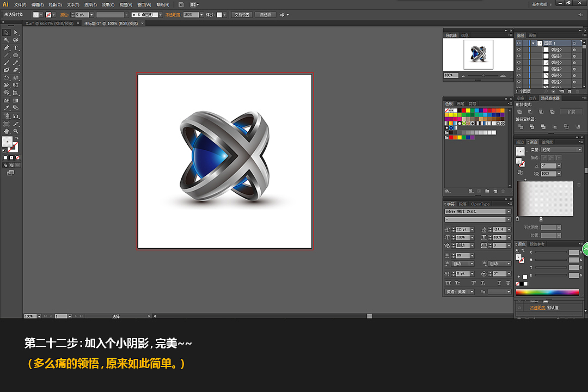Select the Rotate tool
Viewport: 588px width, 392px height.
pyautogui.click(x=7, y=78)
